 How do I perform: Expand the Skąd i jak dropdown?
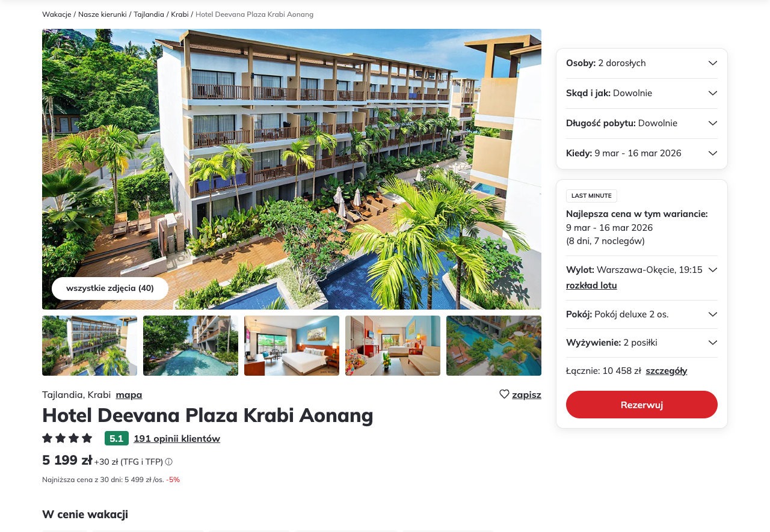(x=642, y=93)
